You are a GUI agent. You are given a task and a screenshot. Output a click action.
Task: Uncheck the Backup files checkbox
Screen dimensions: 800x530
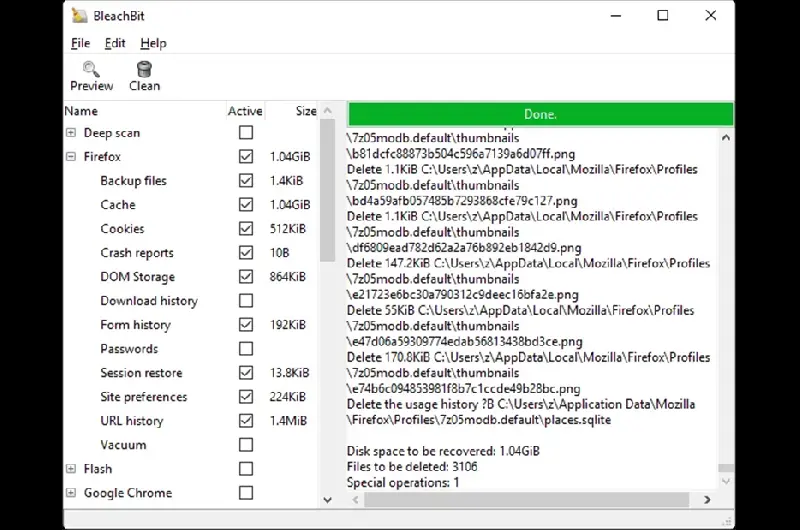click(246, 181)
